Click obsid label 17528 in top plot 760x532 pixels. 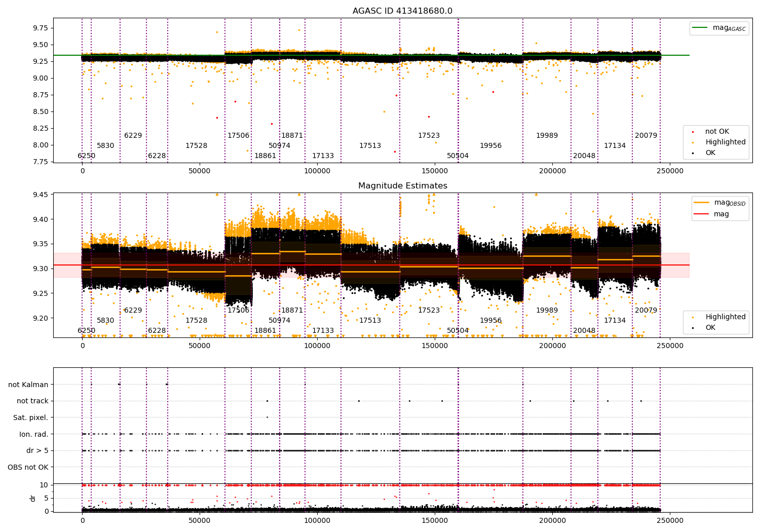pyautogui.click(x=196, y=145)
